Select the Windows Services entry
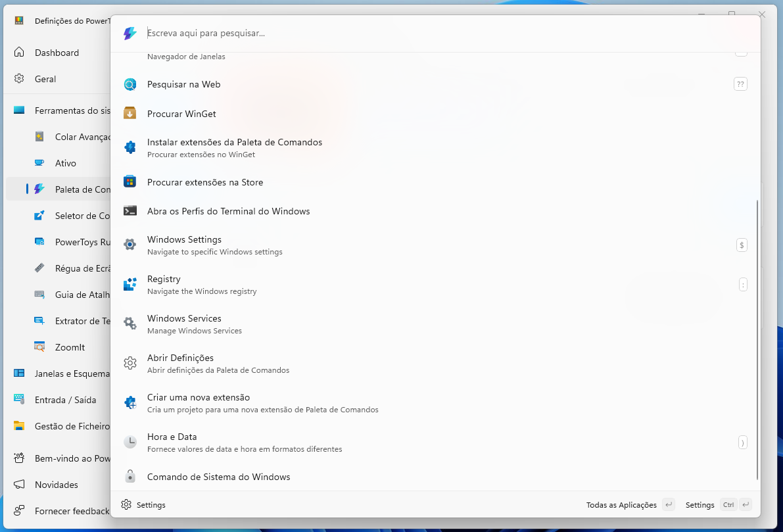This screenshot has height=532, width=783. pyautogui.click(x=435, y=324)
